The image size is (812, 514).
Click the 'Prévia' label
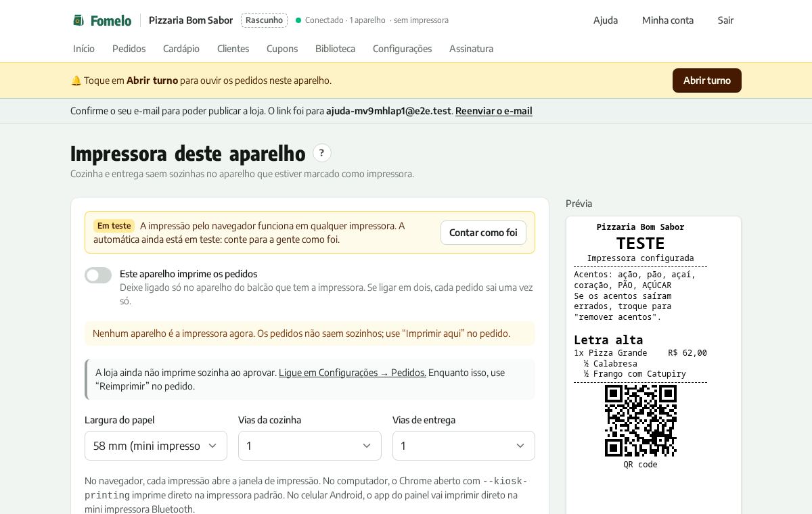coord(579,204)
